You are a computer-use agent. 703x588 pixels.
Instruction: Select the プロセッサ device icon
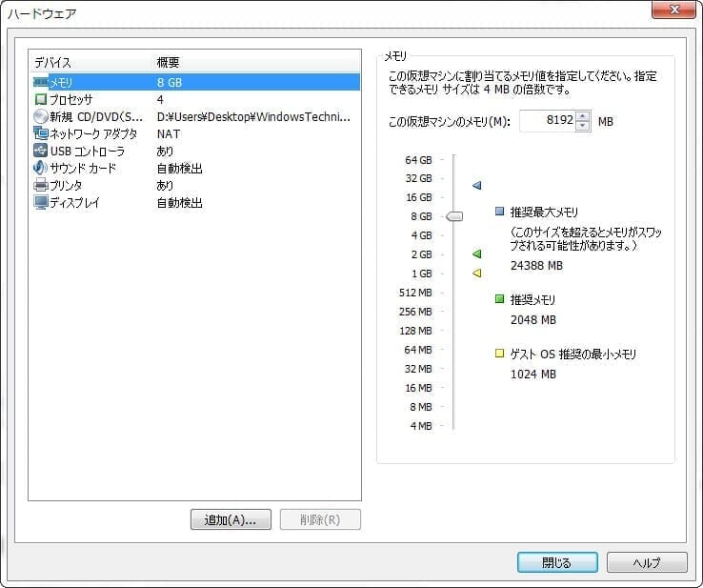[41, 100]
